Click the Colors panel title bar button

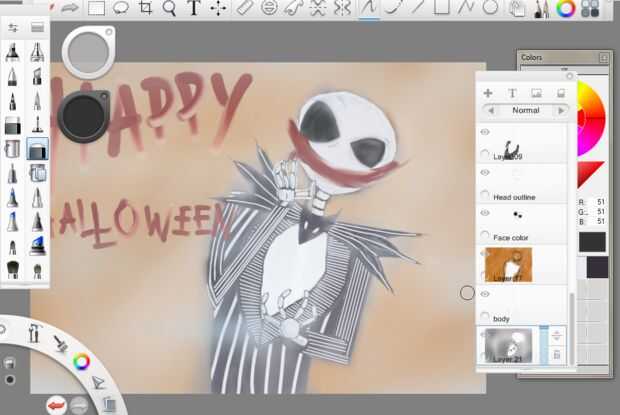point(604,58)
